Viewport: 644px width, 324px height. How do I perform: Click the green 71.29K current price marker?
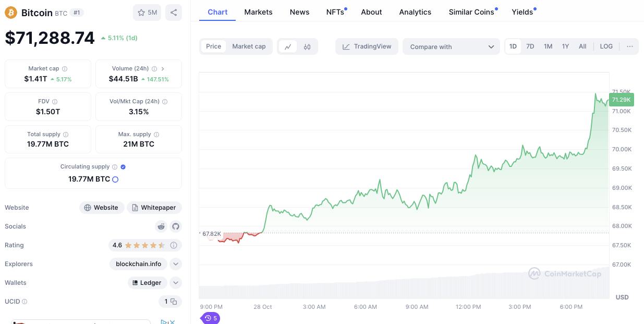(x=621, y=100)
